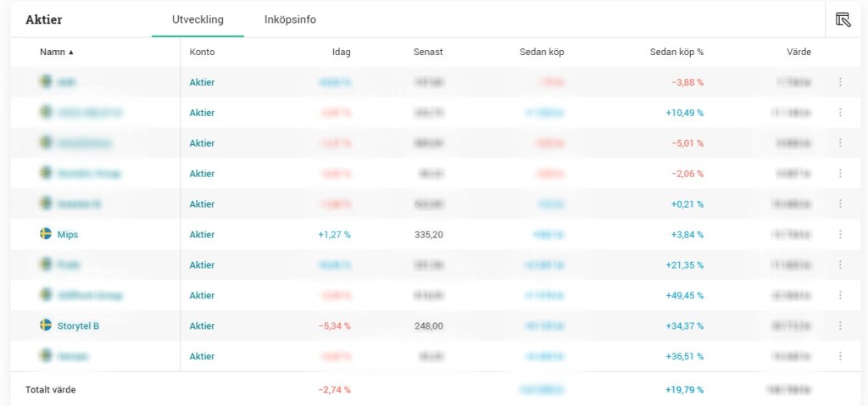
Task: Click the table settings icon top-right
Action: point(843,19)
